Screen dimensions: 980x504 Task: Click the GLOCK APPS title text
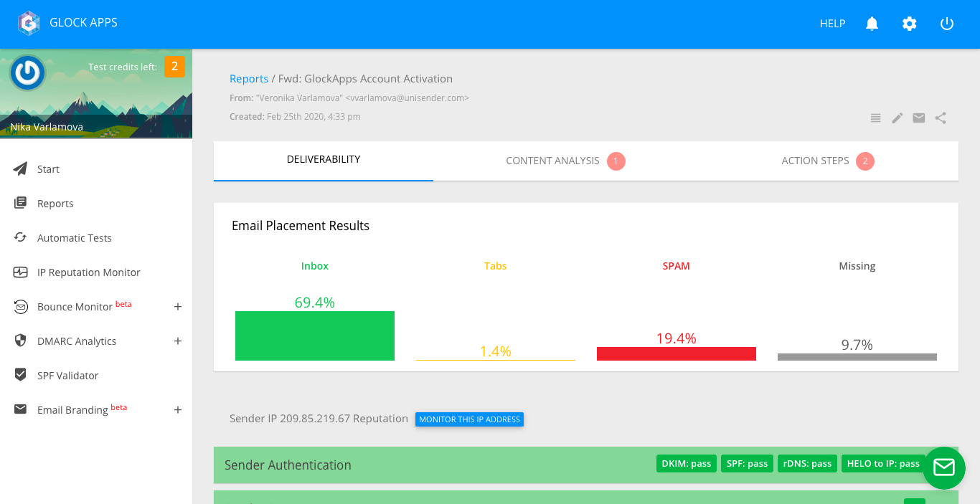83,22
